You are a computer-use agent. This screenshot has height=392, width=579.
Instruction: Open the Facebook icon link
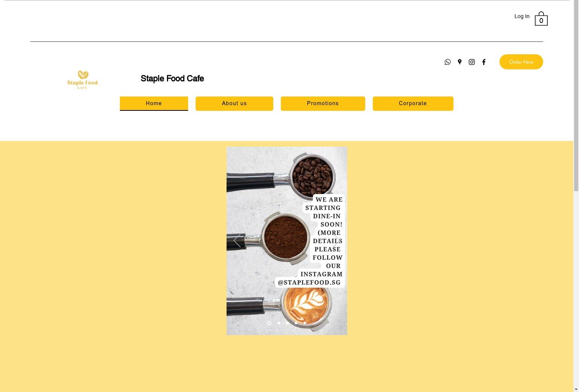484,62
